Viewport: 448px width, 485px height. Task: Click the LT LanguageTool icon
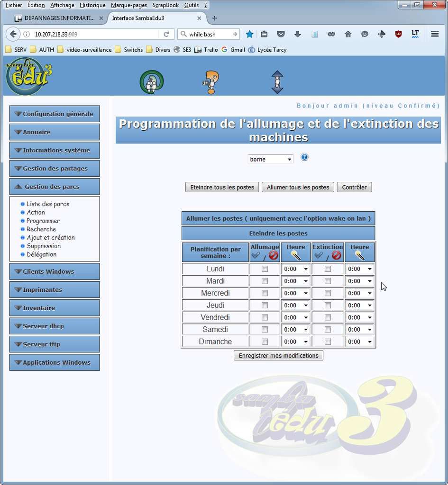pos(415,34)
